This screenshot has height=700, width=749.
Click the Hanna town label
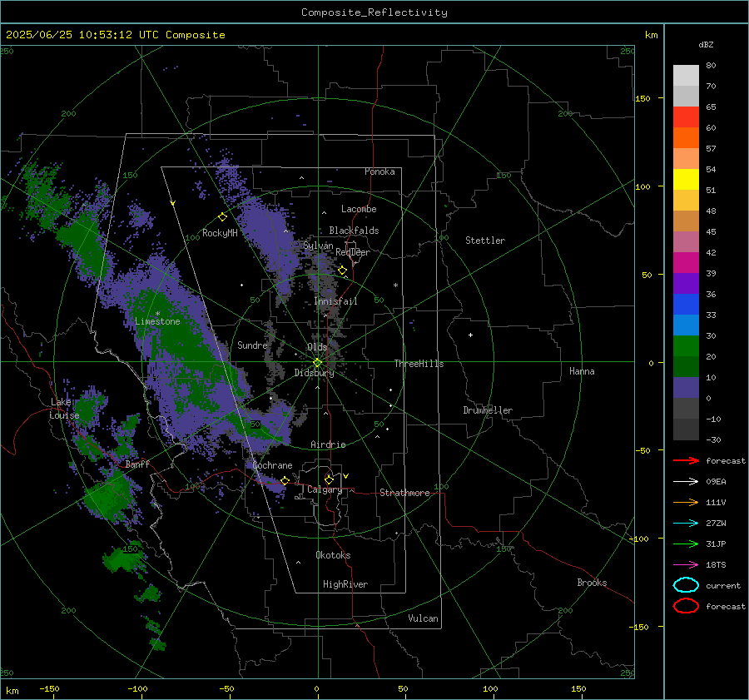click(582, 371)
